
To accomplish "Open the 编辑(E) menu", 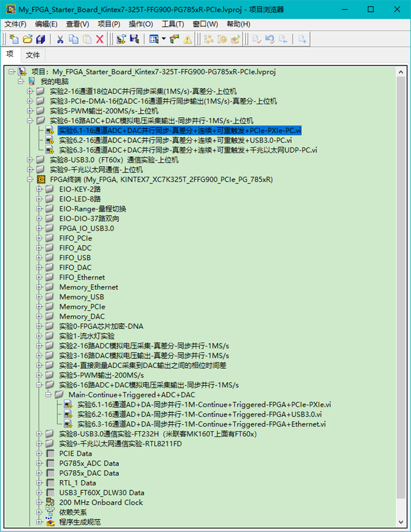I will point(46,24).
